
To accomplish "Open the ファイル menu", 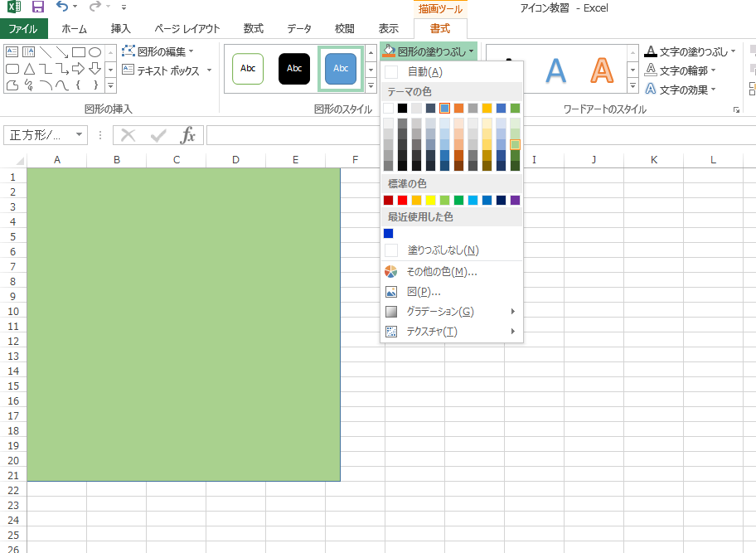I will tap(23, 27).
